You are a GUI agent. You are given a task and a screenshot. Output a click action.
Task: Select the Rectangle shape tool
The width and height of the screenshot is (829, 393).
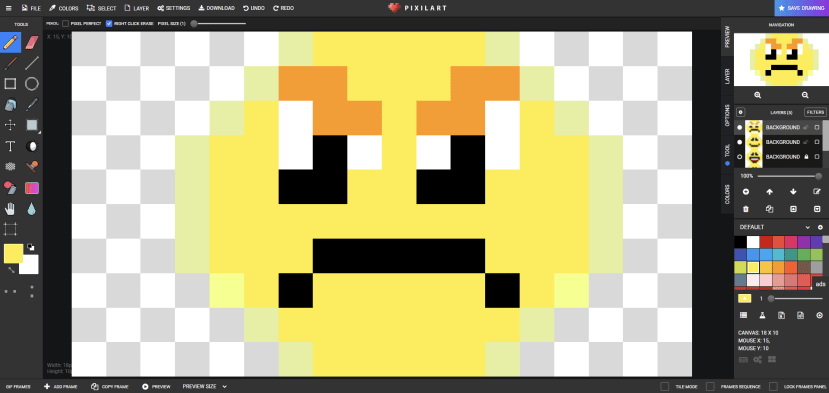coord(11,84)
